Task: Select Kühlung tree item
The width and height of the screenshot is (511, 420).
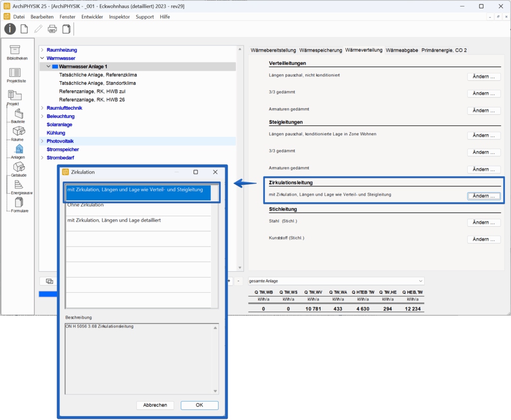Action: (56, 133)
